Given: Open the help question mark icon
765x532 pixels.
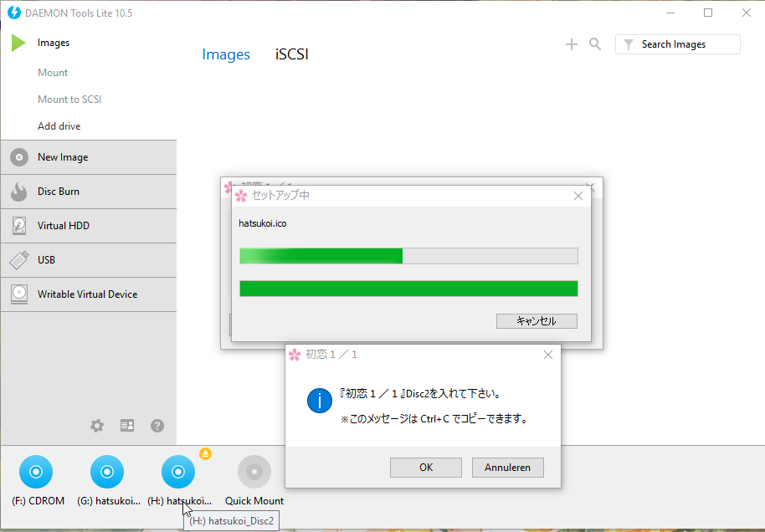Looking at the screenshot, I should [x=157, y=426].
